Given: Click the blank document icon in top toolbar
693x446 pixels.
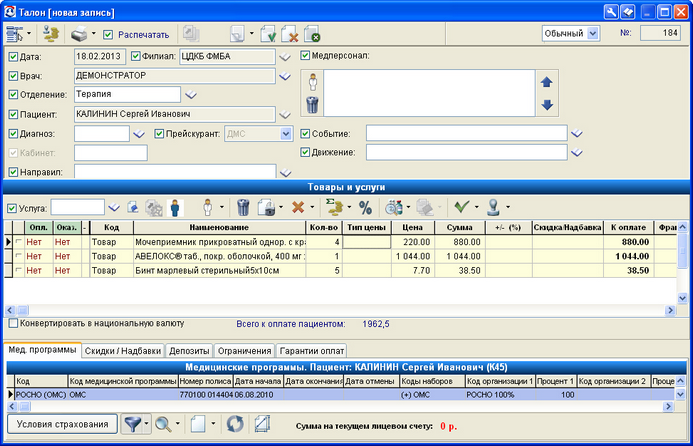Looking at the screenshot, I should click(x=237, y=34).
